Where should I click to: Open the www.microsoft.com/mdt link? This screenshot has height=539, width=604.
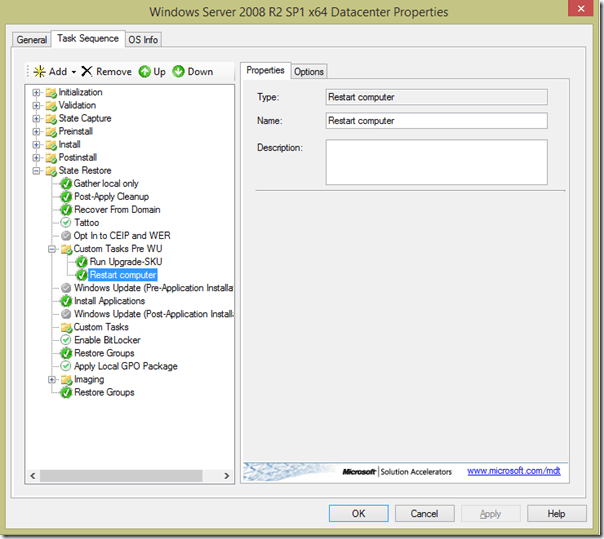(x=511, y=471)
